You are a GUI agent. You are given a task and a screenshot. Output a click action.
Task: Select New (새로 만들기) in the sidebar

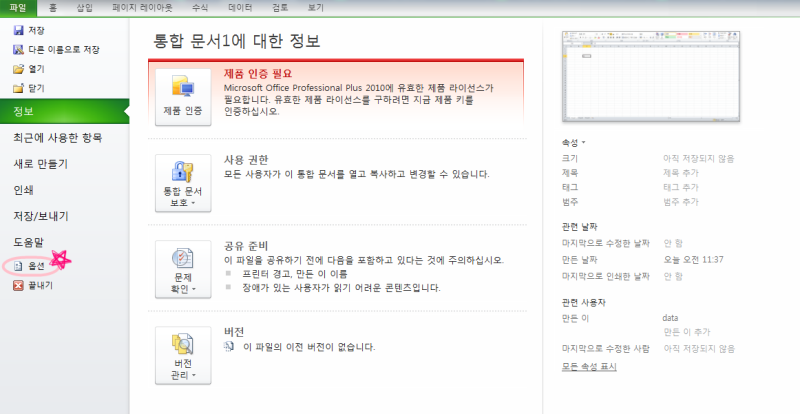[41, 164]
